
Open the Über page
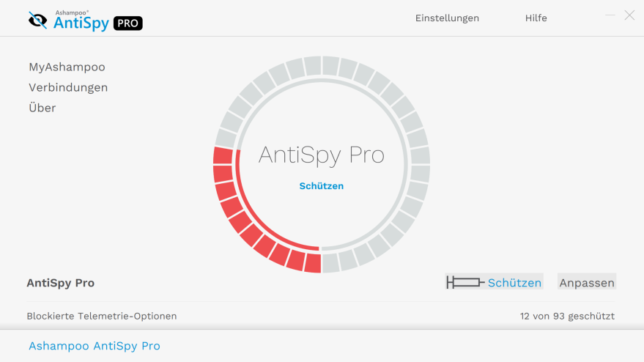tap(42, 108)
